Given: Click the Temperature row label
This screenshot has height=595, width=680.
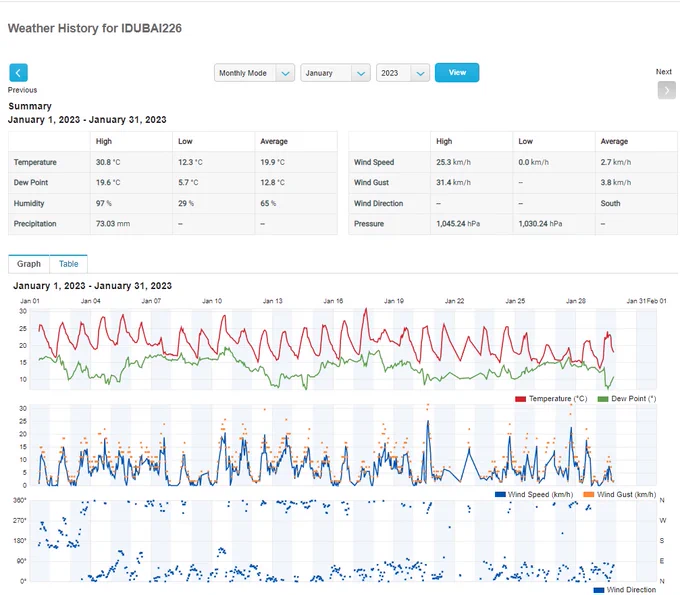Looking at the screenshot, I should [35, 162].
